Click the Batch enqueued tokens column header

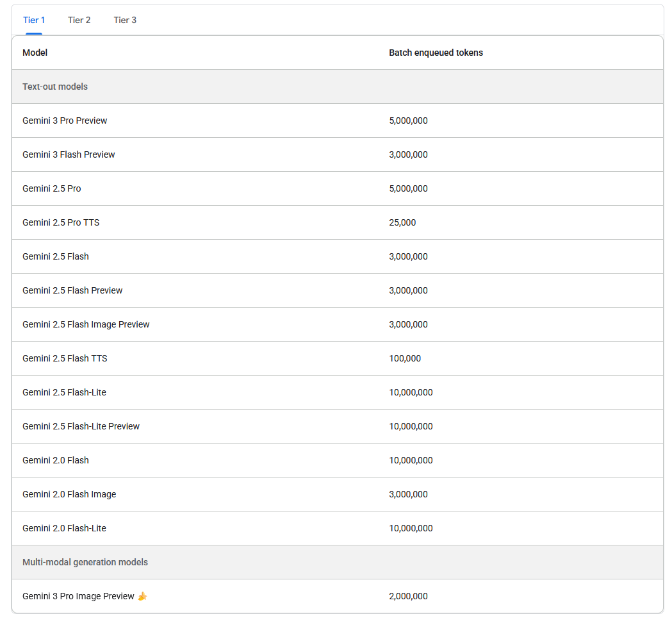(436, 53)
